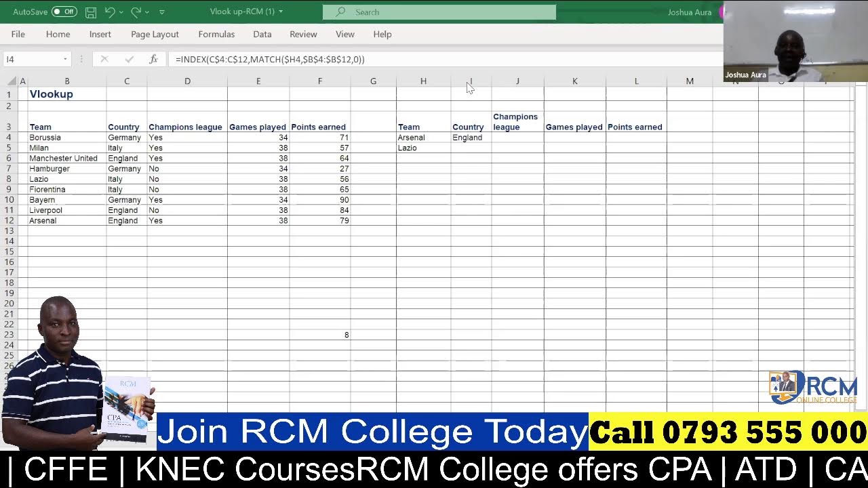The width and height of the screenshot is (868, 488).
Task: Select column D header
Action: point(187,81)
